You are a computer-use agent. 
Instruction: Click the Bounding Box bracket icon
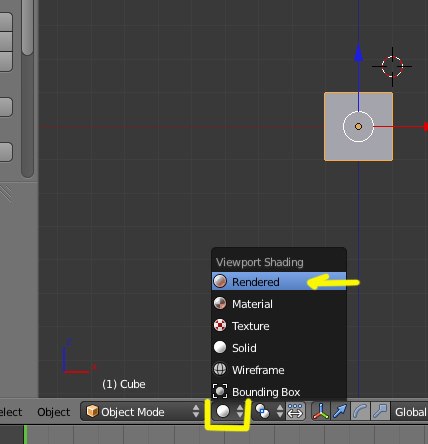pyautogui.click(x=220, y=391)
